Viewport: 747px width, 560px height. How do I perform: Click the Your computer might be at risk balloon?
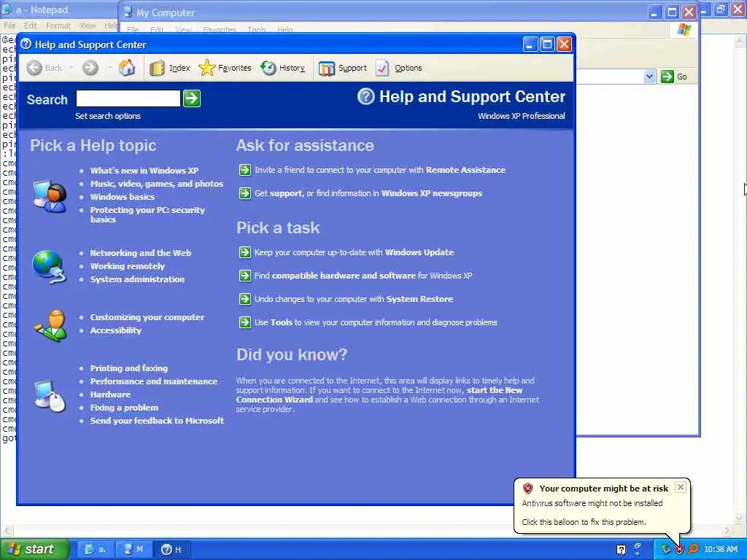(x=602, y=505)
